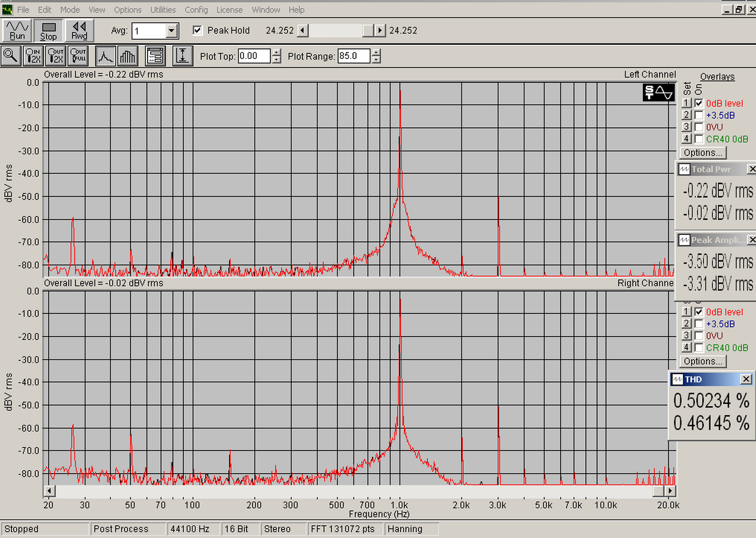Enable Left Channel +3.5dB overlay
Screen dimensions: 756x538
pyautogui.click(x=699, y=115)
